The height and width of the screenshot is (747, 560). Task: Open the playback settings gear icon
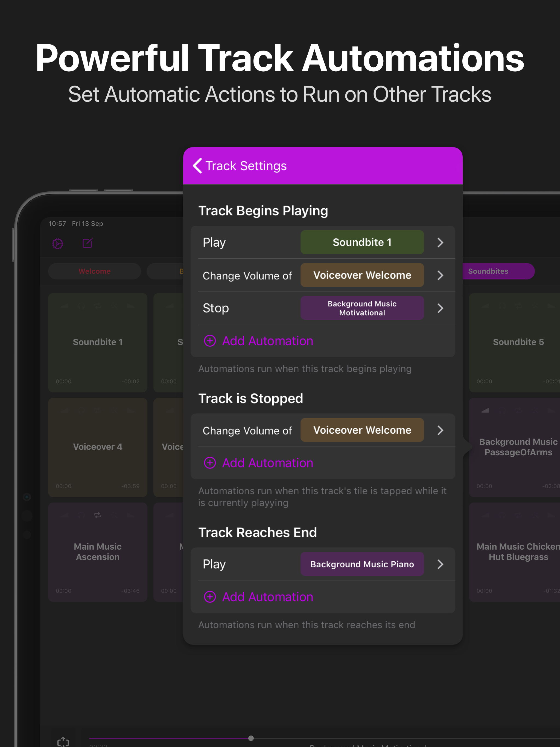click(x=58, y=243)
